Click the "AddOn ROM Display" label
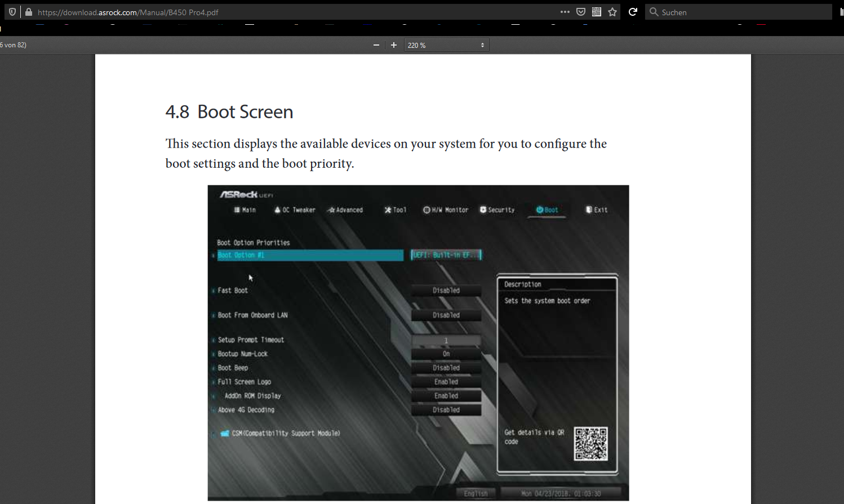 (252, 396)
